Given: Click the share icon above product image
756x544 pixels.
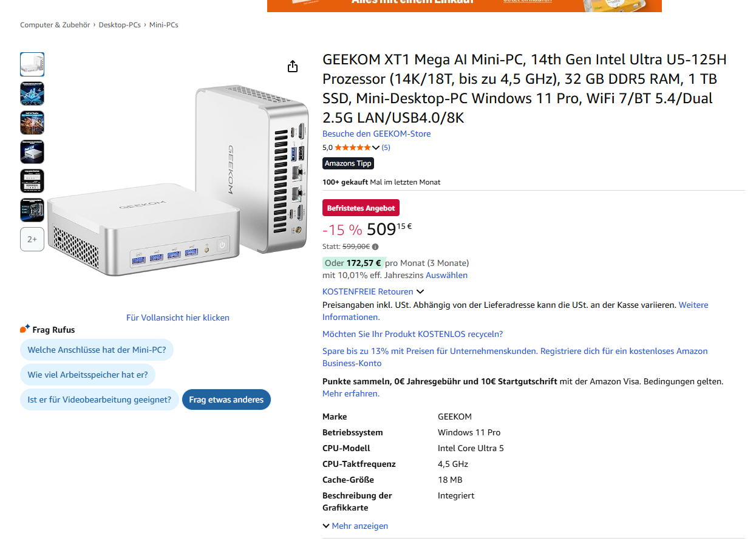Looking at the screenshot, I should 293,66.
